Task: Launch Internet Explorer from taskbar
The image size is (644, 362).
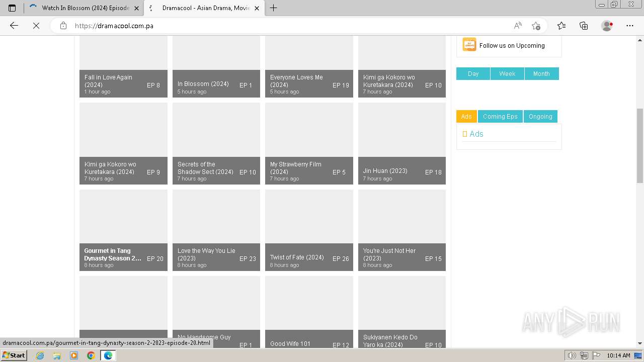Action: coord(40,355)
